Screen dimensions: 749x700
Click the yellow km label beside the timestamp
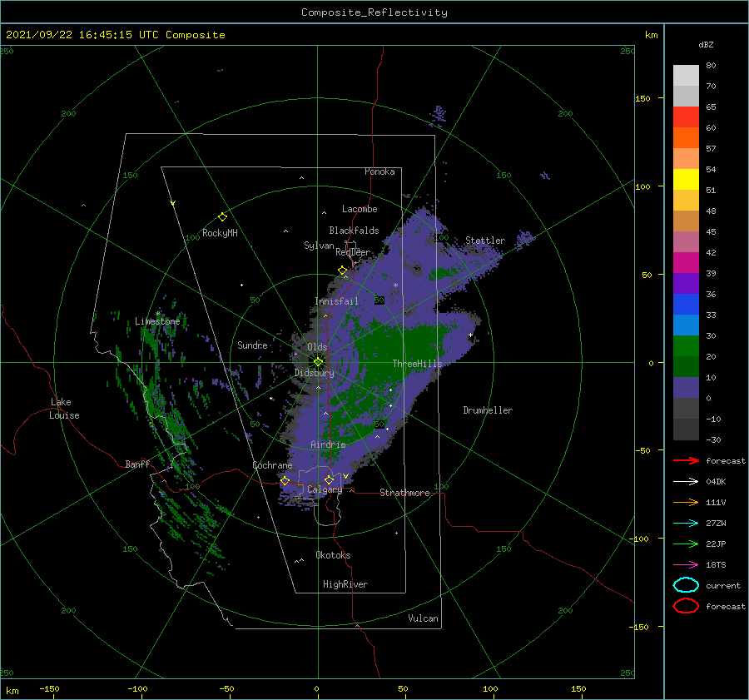tap(652, 35)
